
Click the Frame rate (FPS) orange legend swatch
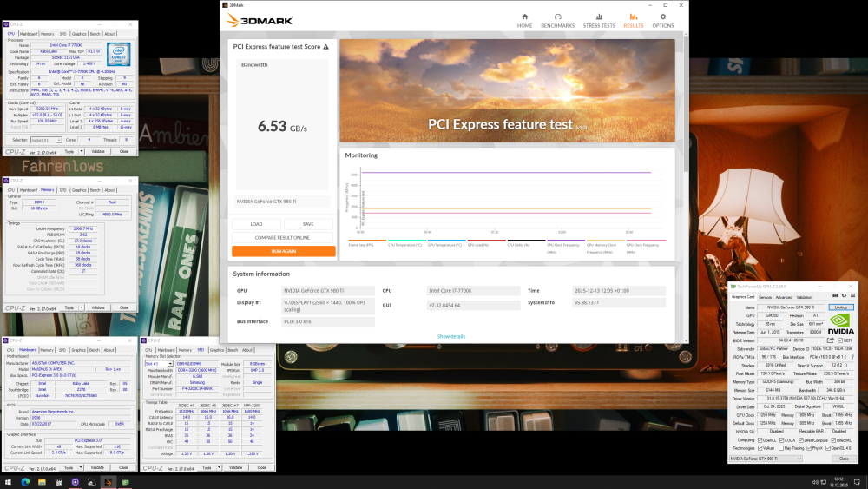(367, 241)
